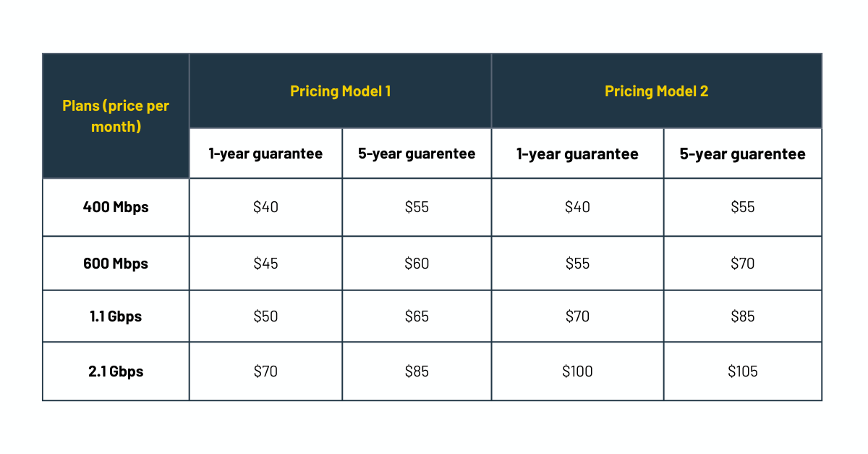
Task: Click 1-year guarantee under Pricing Model 2
Action: [577, 154]
